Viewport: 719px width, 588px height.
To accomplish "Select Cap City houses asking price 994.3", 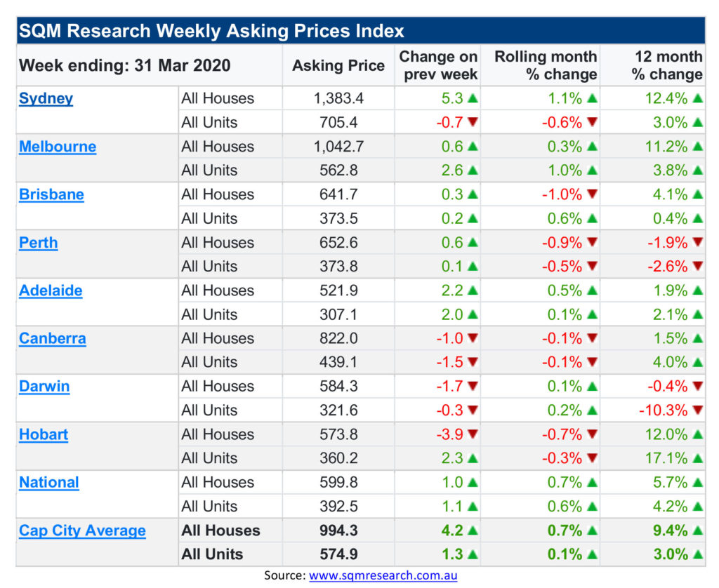I will (338, 530).
